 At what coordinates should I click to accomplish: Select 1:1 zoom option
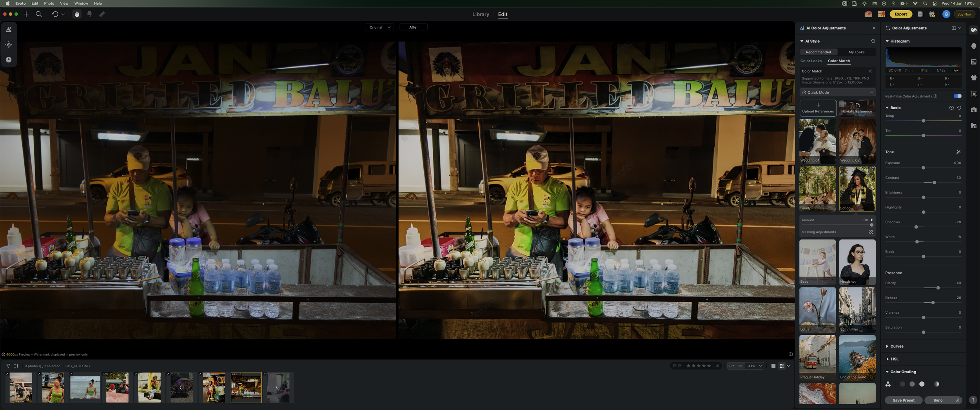pyautogui.click(x=740, y=366)
